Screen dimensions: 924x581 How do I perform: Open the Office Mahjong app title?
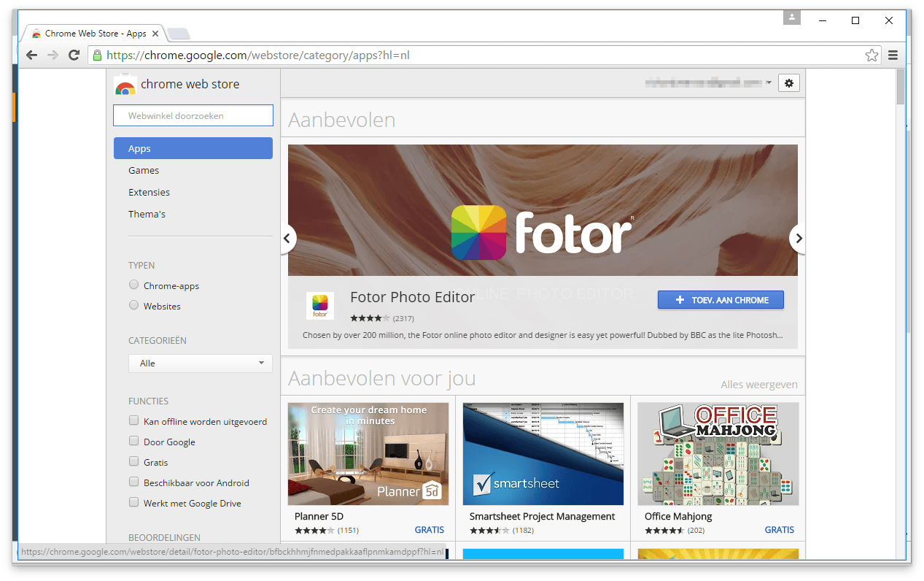(x=678, y=516)
